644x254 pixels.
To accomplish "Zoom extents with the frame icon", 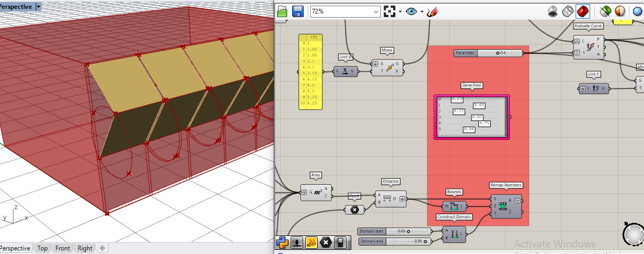I will click(389, 11).
